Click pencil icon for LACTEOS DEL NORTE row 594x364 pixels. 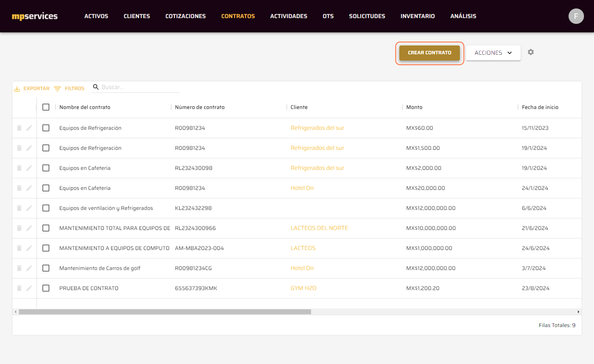tap(29, 228)
